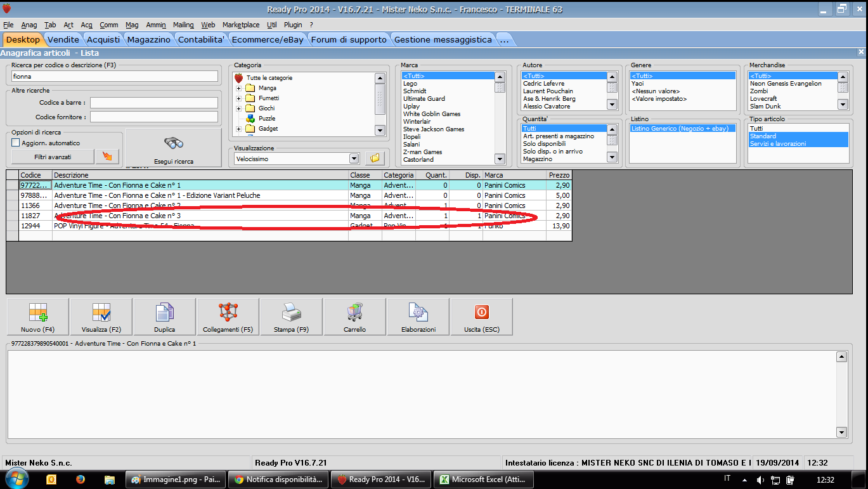Click the Codice fornitore input field
868x489 pixels.
click(154, 117)
